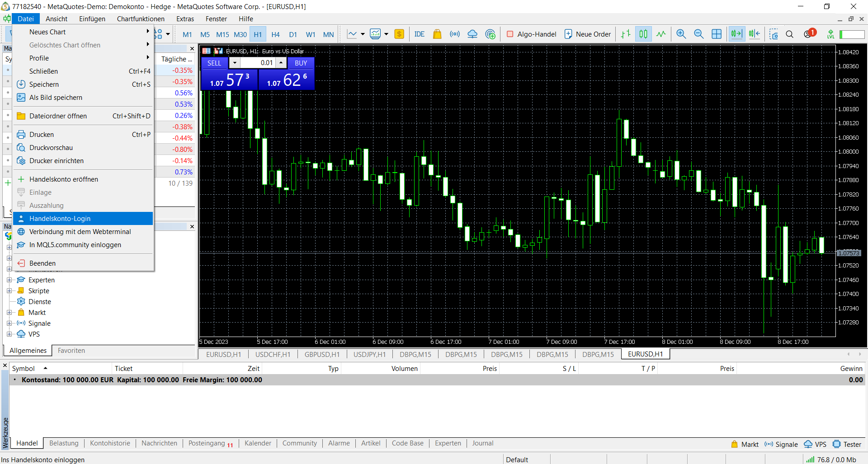Open Tester from bottom-right toolbox bar
Viewport: 868px width, 464px height.
(847, 445)
